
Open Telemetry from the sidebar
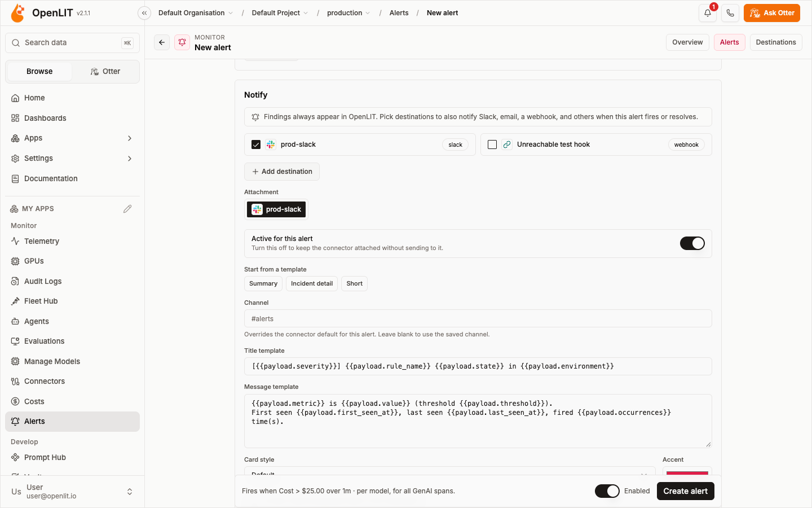click(x=72, y=241)
